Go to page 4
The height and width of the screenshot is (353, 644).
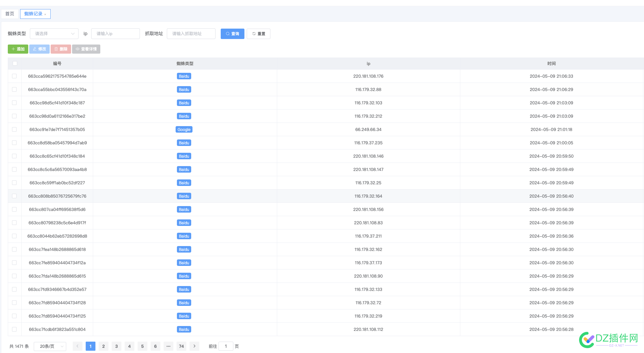130,346
